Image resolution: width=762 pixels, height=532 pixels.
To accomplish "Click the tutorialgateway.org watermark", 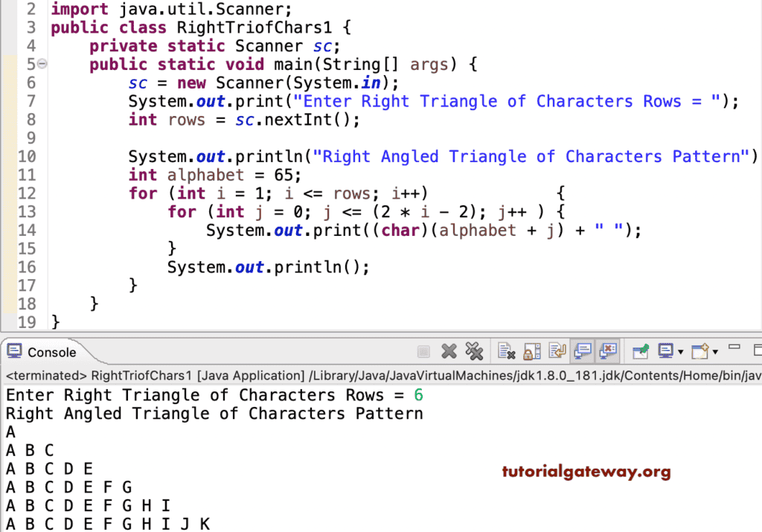I will point(586,471).
